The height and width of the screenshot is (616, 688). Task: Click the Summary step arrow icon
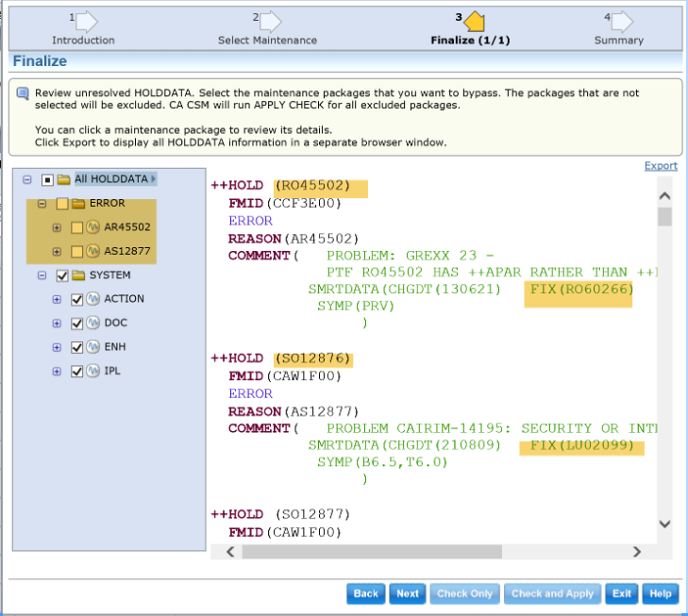622,21
